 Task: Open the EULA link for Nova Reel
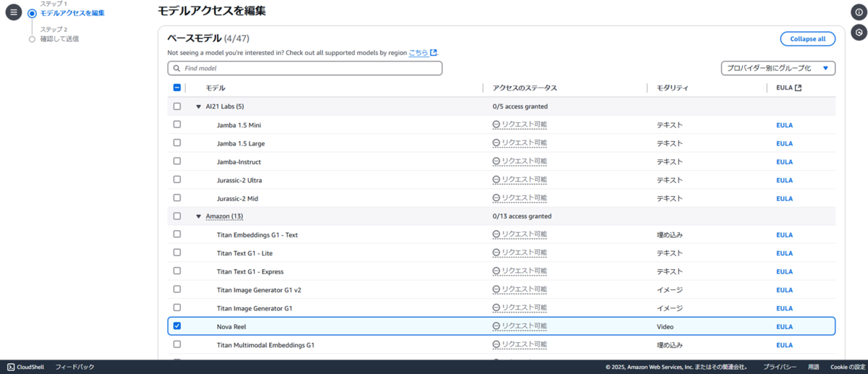[x=784, y=327]
